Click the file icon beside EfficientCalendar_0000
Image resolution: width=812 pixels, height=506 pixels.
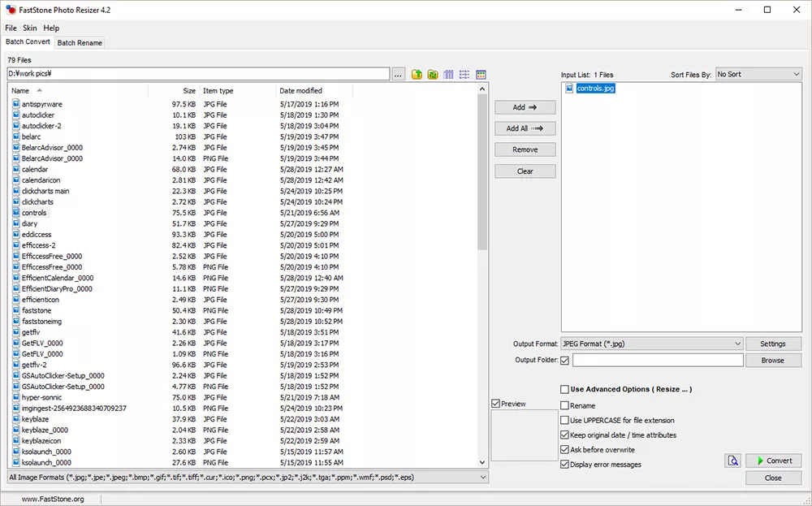[16, 278]
